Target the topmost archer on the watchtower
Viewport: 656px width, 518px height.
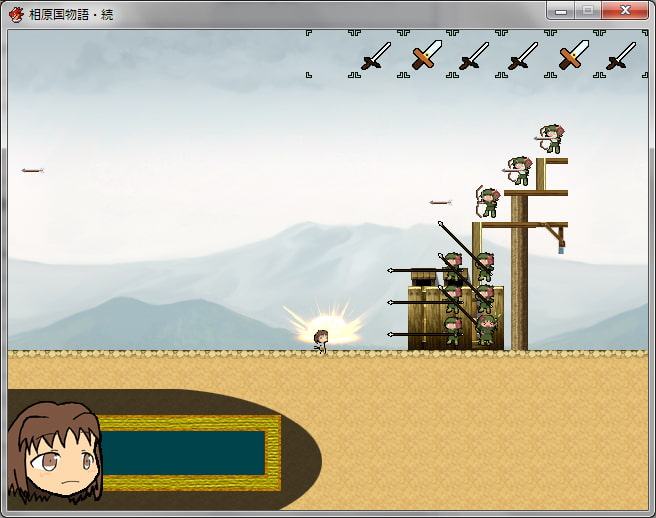point(551,138)
